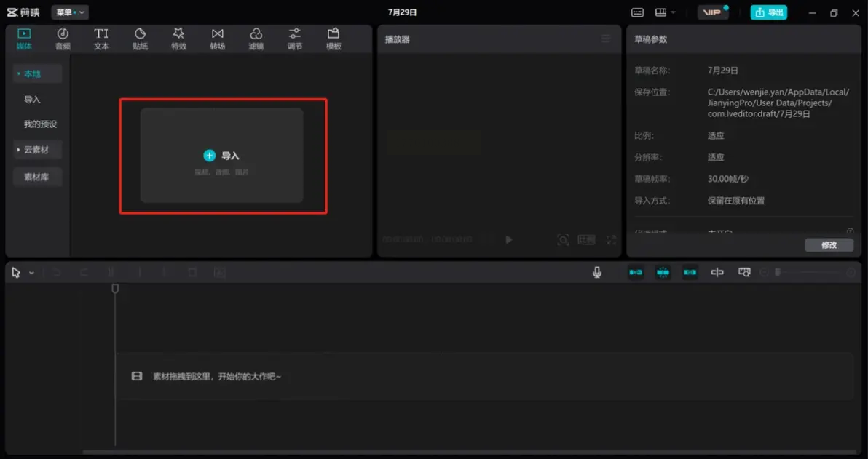Viewport: 868px width, 459px height.
Task: Toggle the main track magnet icon
Action: pos(636,272)
